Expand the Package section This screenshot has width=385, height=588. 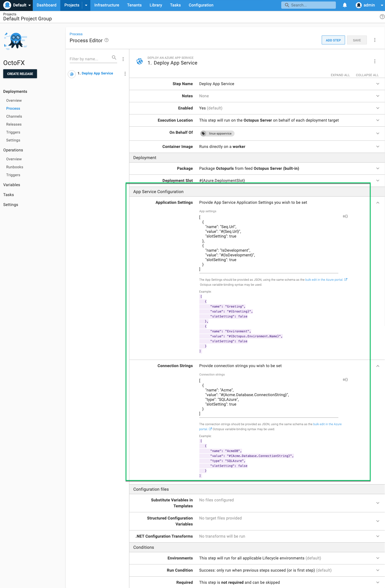tap(378, 169)
